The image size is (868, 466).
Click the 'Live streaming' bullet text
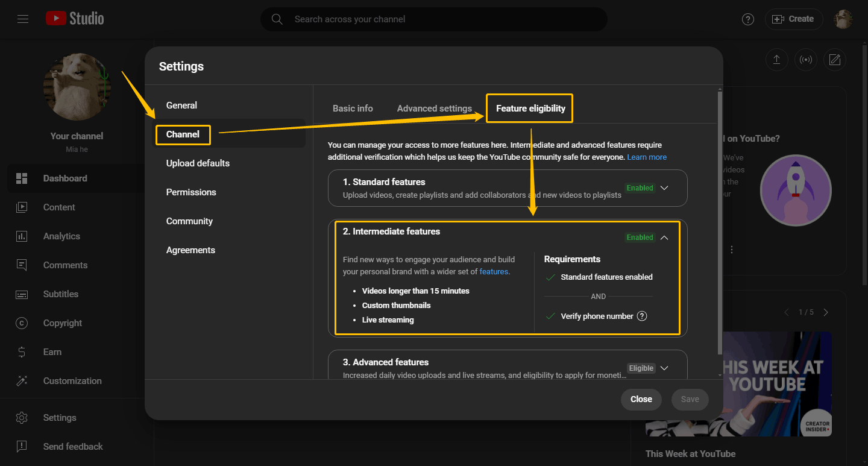click(x=388, y=320)
